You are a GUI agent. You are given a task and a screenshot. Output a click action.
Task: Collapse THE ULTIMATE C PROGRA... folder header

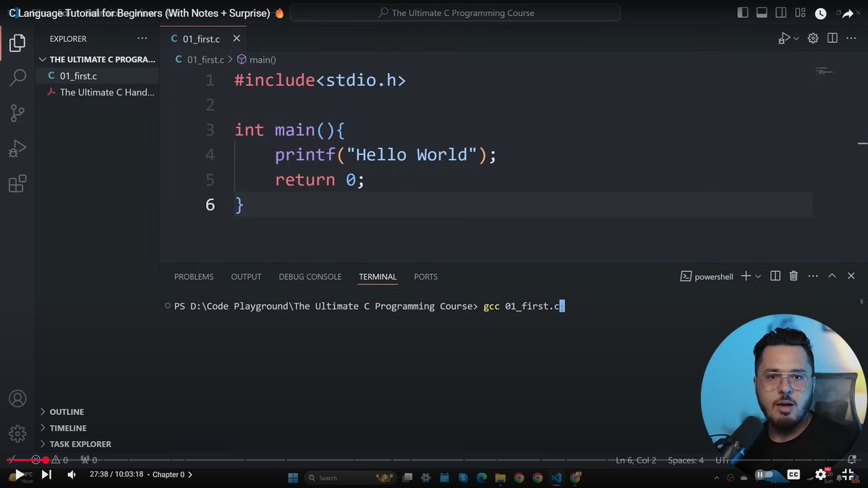[97, 59]
